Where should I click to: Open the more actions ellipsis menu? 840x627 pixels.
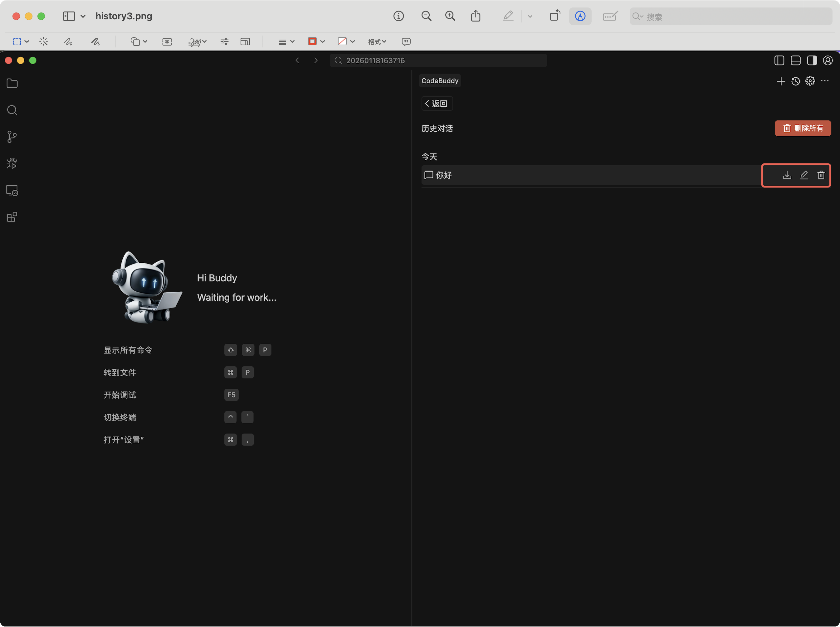[825, 81]
